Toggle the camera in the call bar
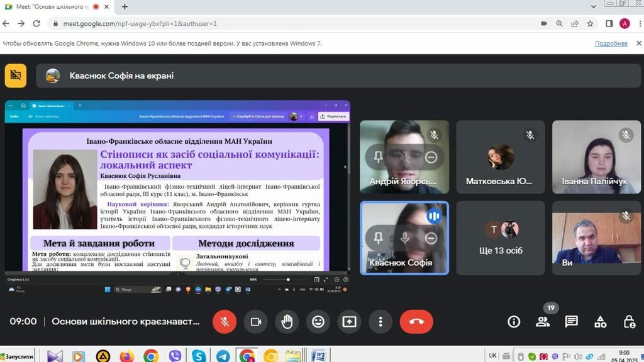This screenshot has width=644, height=362. tap(255, 322)
